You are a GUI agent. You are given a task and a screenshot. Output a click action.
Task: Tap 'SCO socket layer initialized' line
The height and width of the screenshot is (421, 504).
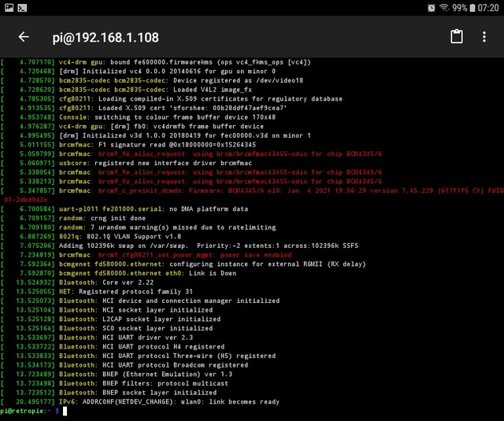[x=107, y=328]
